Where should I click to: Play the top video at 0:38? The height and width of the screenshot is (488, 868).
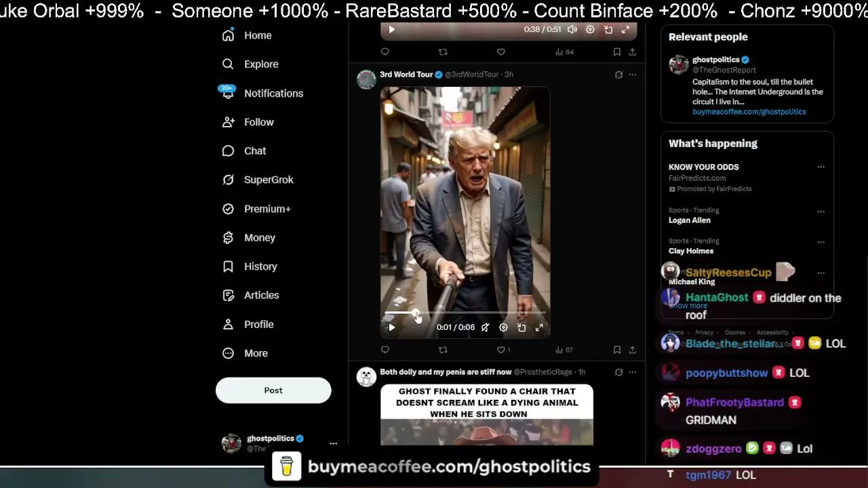click(391, 29)
